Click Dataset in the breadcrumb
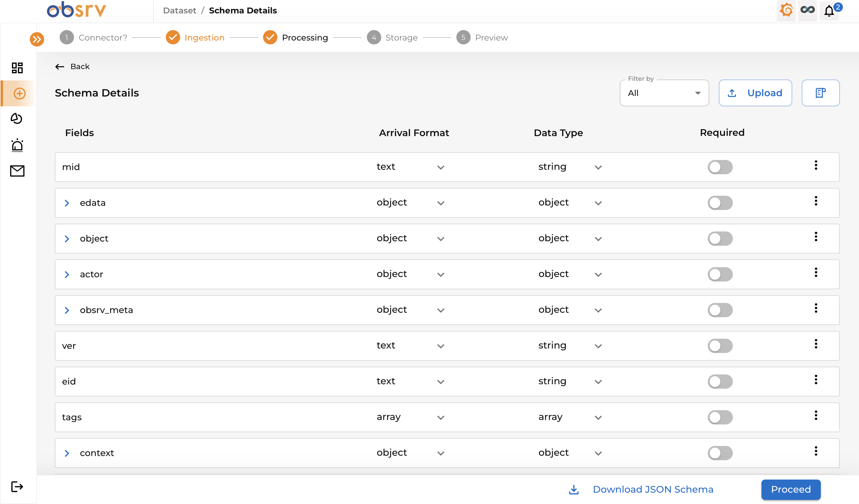This screenshot has height=504, width=859. pyautogui.click(x=179, y=10)
